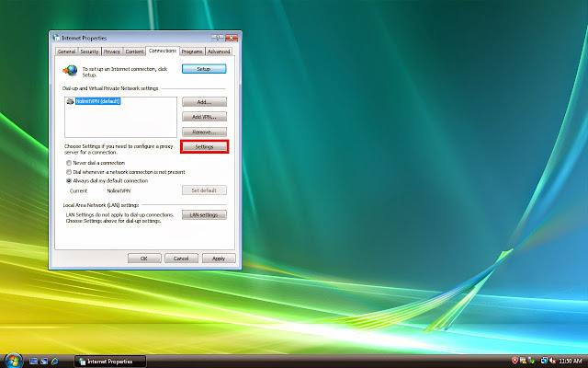This screenshot has width=588, height=368.
Task: Switch to the General tab
Action: [66, 52]
